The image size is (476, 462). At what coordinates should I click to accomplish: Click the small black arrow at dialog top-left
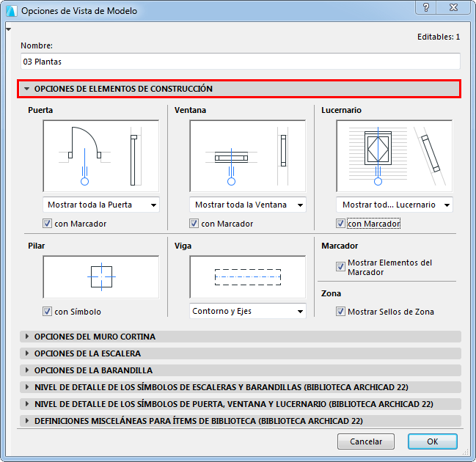coord(9,29)
